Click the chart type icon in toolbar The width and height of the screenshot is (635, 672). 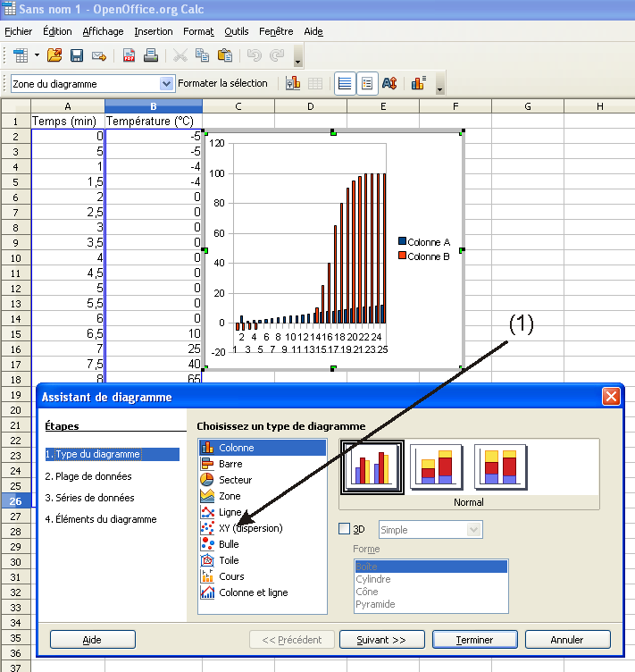[x=293, y=83]
